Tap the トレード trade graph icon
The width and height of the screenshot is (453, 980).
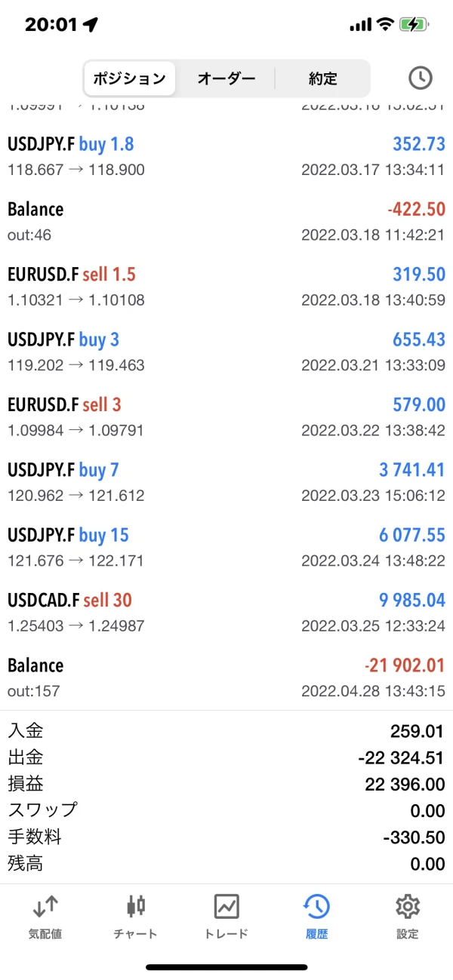pos(226,905)
